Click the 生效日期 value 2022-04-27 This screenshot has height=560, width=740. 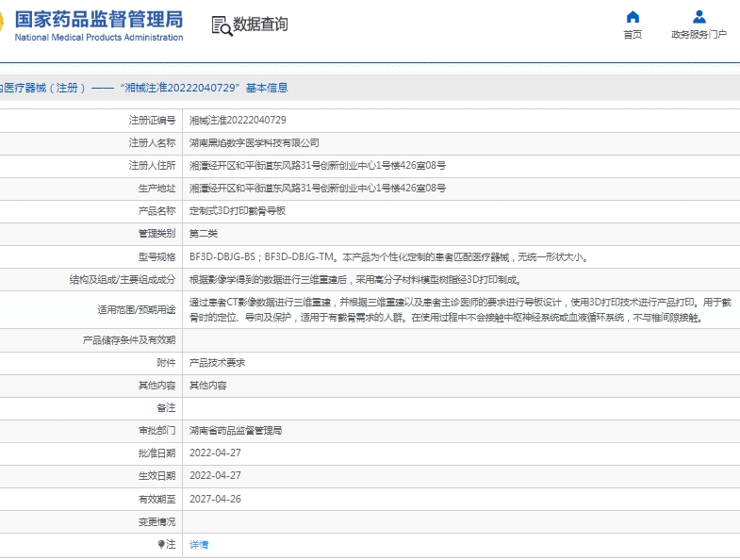(215, 476)
